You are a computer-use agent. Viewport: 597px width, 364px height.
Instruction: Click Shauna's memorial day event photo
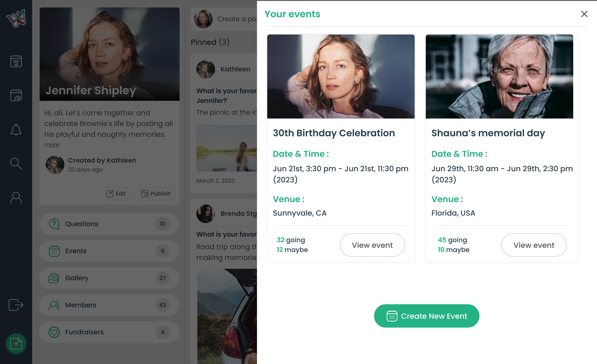tap(499, 76)
